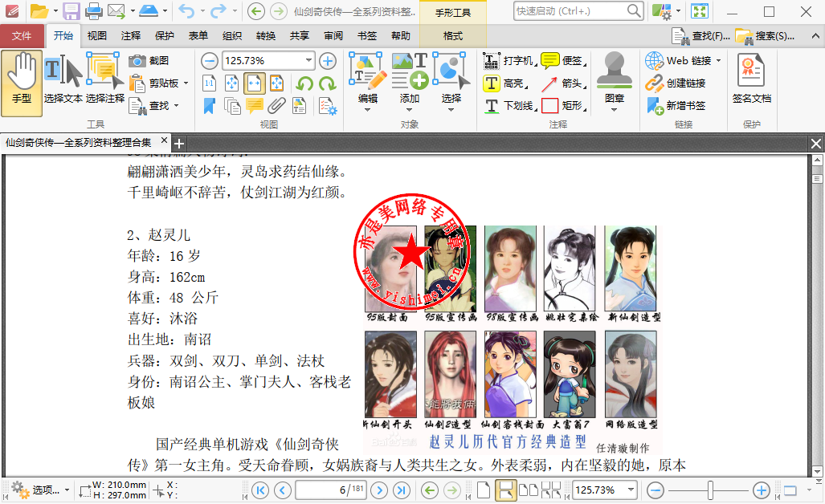Click the 搜索(S)... search button
825x504 pixels.
(766, 36)
